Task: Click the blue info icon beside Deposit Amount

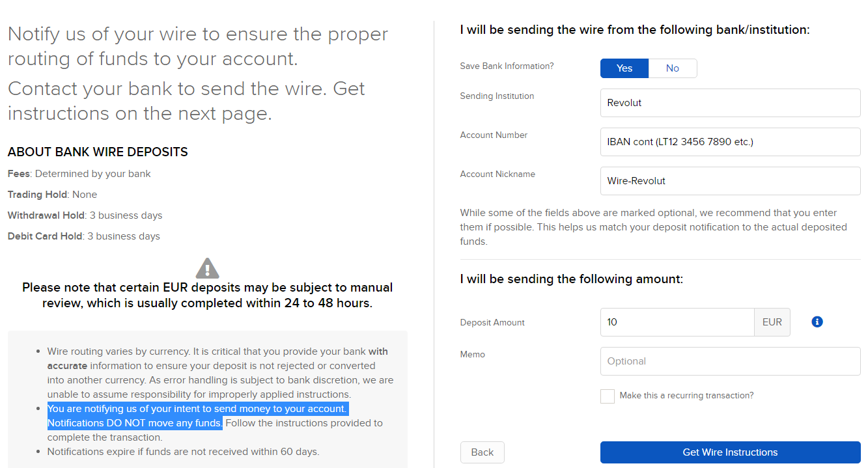Action: 817,322
